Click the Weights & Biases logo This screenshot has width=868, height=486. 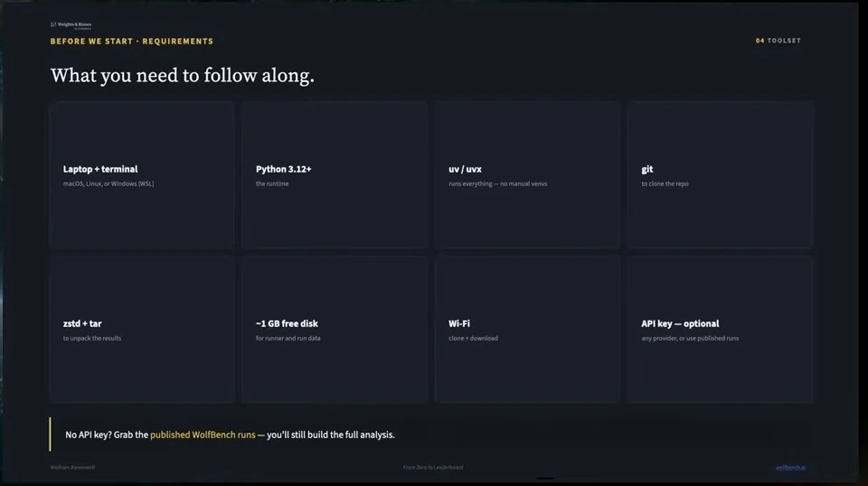coord(71,25)
